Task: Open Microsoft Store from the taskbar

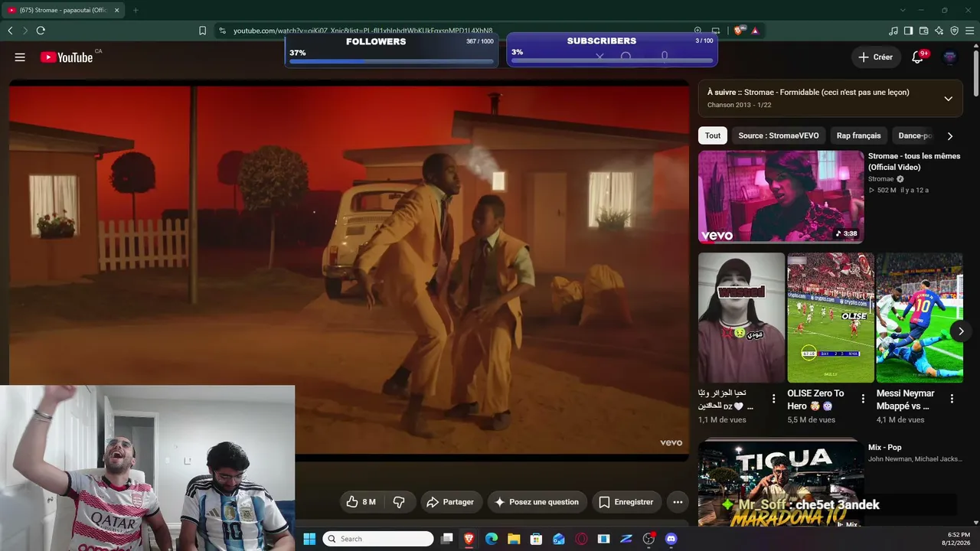Action: click(x=536, y=539)
